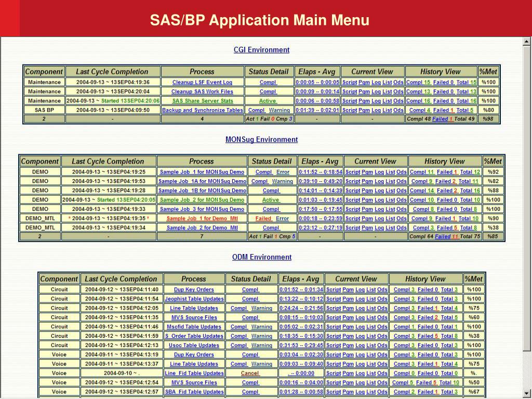Image resolution: width=532 pixels, height=399 pixels.
Task: Click elapsed time 0:11:52 -- 0:18:54
Action: (x=321, y=172)
